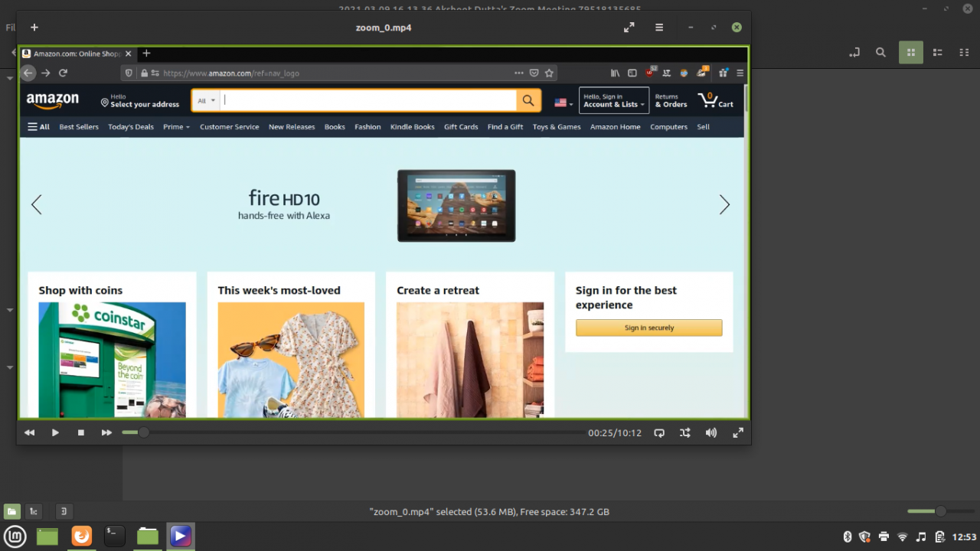
Task: Open the update manager shield icon
Action: click(x=865, y=536)
